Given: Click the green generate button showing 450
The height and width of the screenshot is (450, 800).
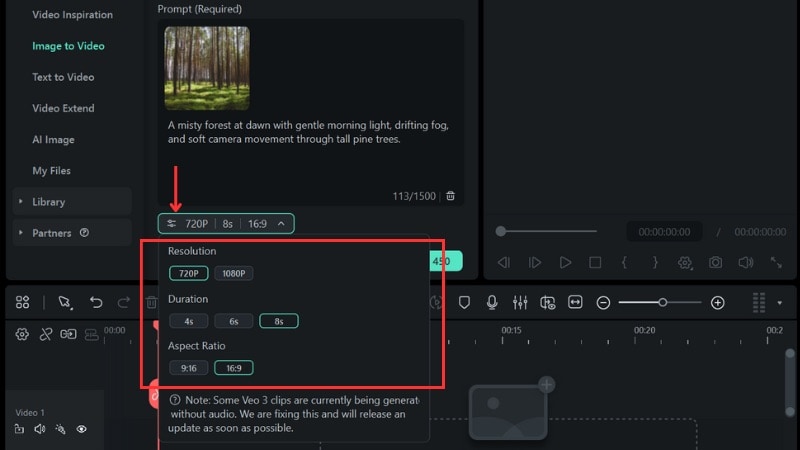Looking at the screenshot, I should pyautogui.click(x=446, y=261).
